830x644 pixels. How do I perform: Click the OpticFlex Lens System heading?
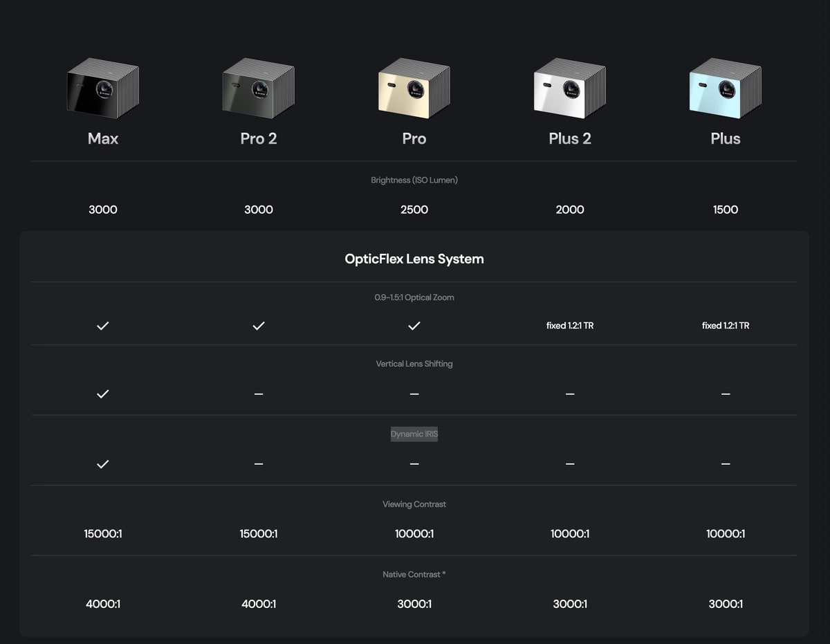tap(414, 259)
